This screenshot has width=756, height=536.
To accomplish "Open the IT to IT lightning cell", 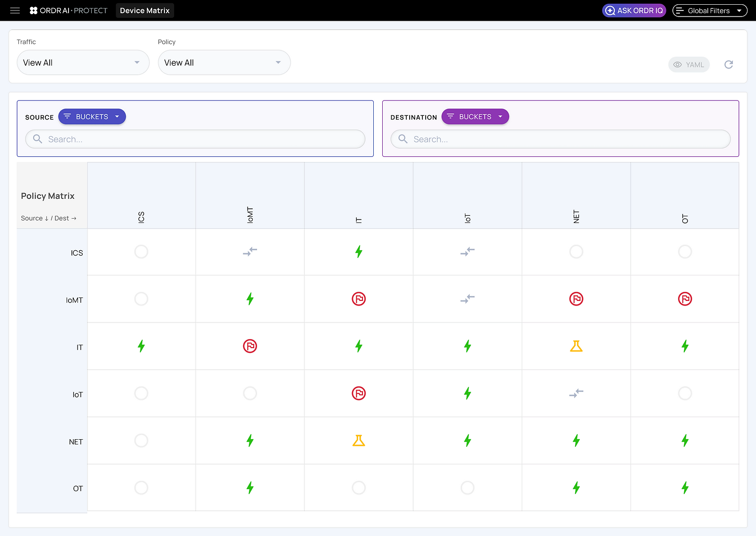I will [359, 346].
